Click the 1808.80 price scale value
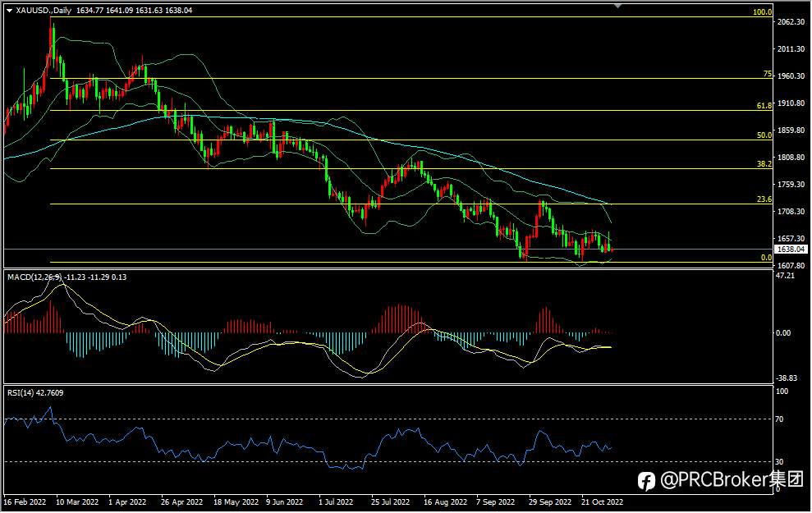This screenshot has width=812, height=513. 791,158
